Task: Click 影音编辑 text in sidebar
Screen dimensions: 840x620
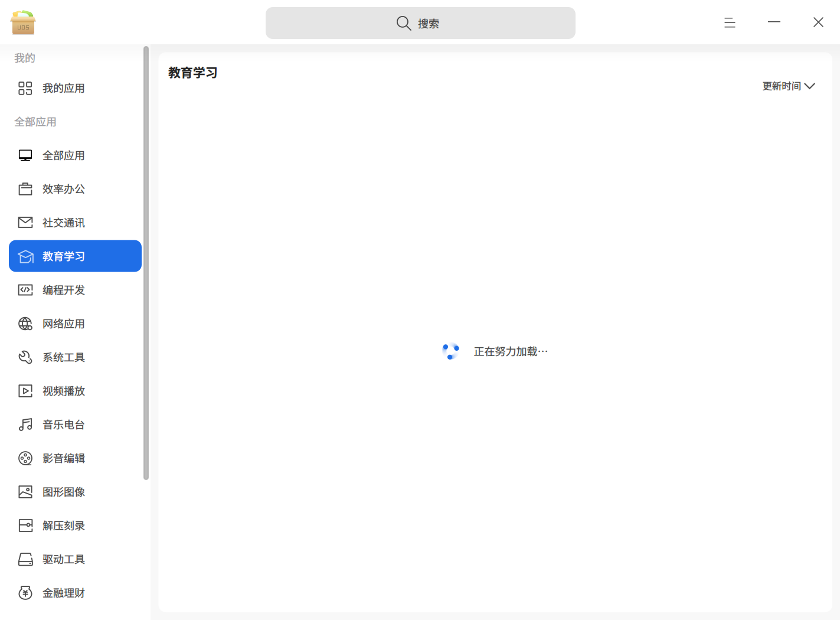Action: pos(64,459)
